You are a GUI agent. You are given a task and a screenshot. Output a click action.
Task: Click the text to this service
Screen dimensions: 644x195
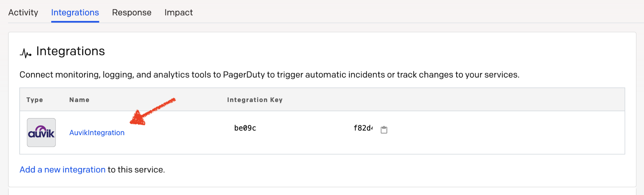136,170
